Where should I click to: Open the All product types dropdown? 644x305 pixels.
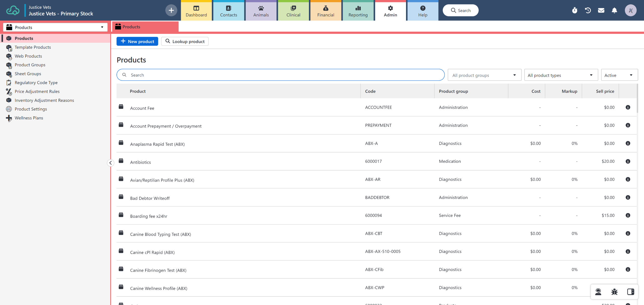pos(561,75)
